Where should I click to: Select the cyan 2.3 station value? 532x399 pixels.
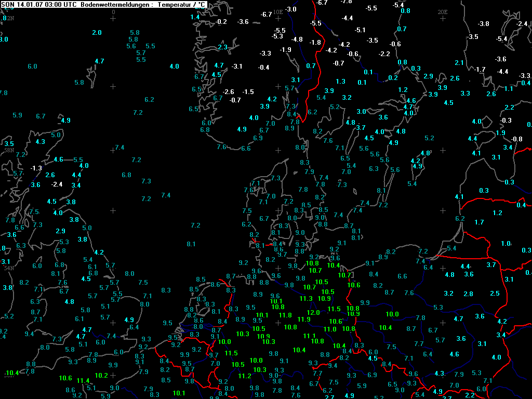(x=223, y=47)
